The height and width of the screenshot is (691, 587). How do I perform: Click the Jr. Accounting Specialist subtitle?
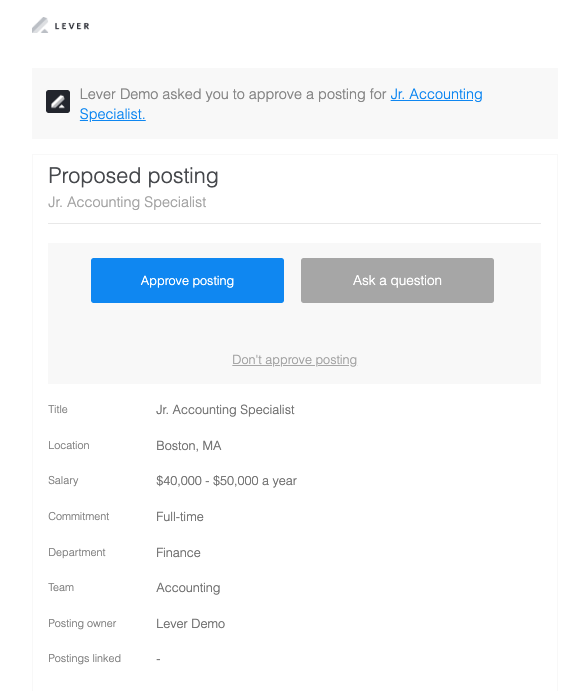127,202
